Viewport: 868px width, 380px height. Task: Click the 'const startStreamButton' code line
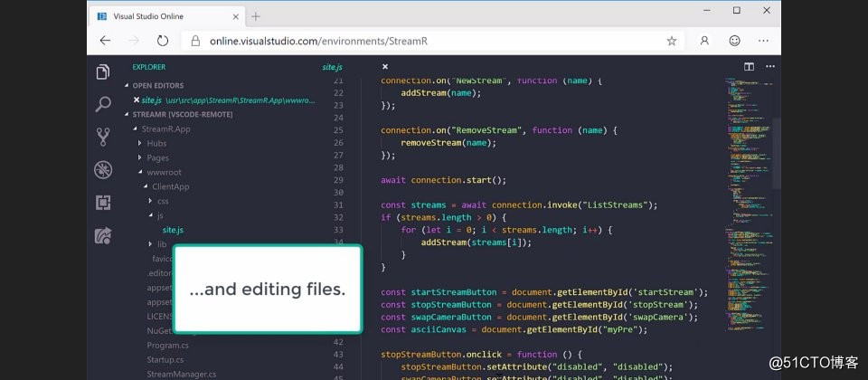pos(544,292)
